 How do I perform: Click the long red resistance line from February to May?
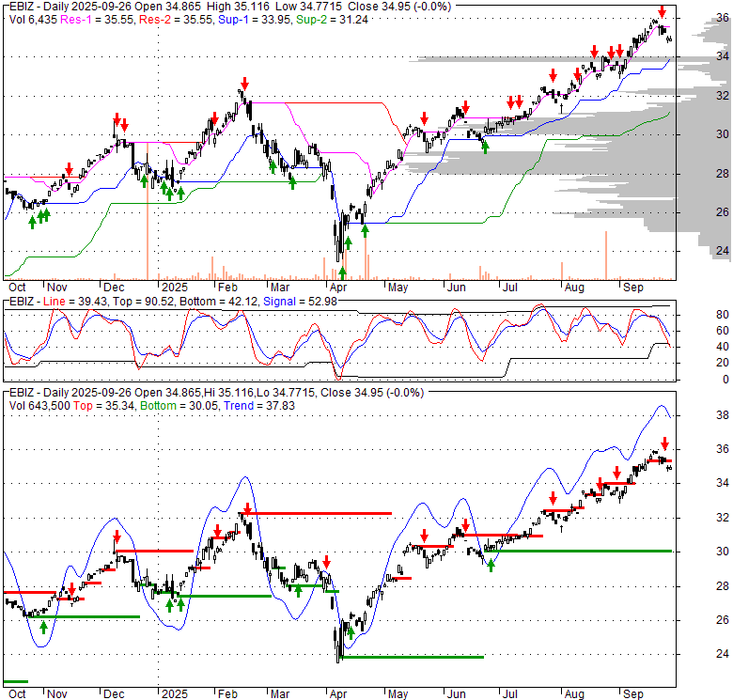coord(317,514)
